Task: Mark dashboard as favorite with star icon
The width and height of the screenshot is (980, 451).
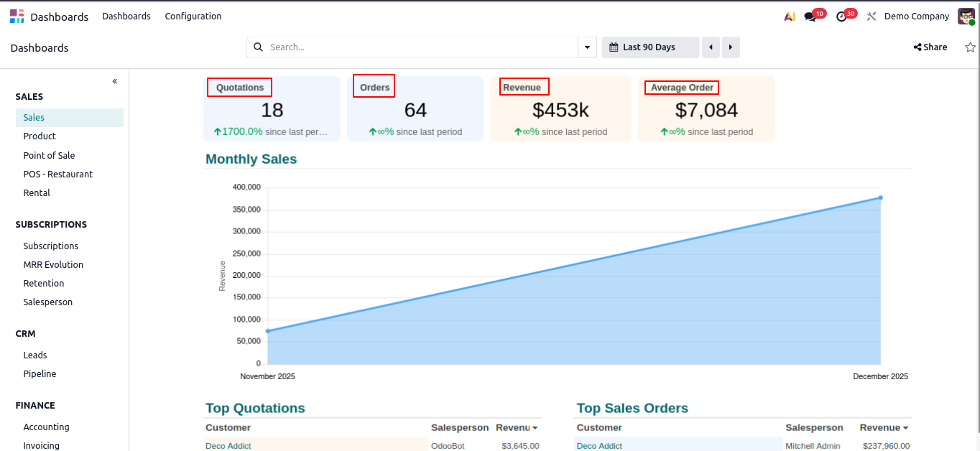Action: (970, 47)
